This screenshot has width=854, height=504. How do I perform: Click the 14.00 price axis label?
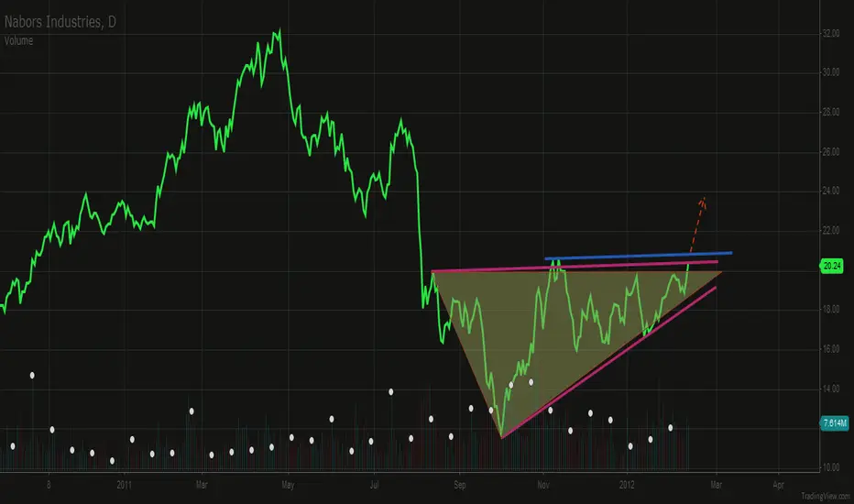coord(830,389)
